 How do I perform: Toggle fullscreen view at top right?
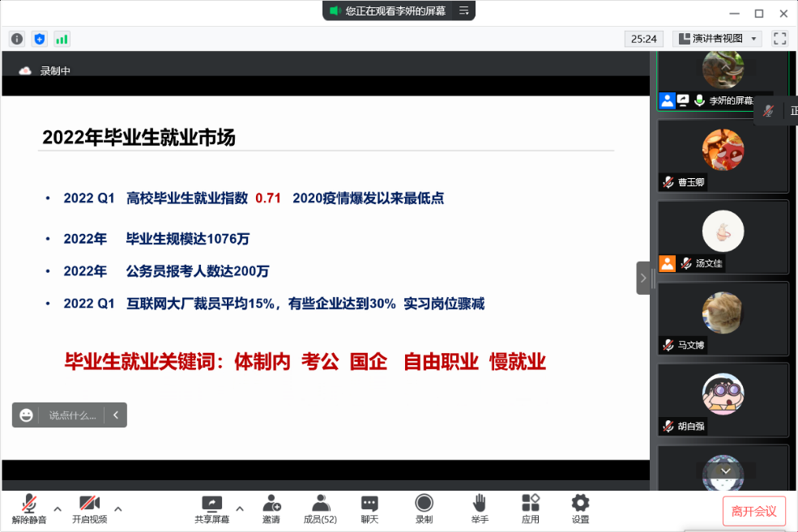[780, 37]
